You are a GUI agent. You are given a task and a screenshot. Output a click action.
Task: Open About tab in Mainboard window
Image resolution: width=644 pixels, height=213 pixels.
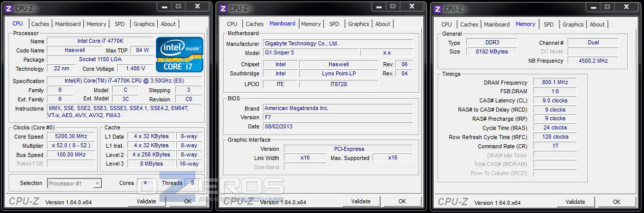click(383, 24)
